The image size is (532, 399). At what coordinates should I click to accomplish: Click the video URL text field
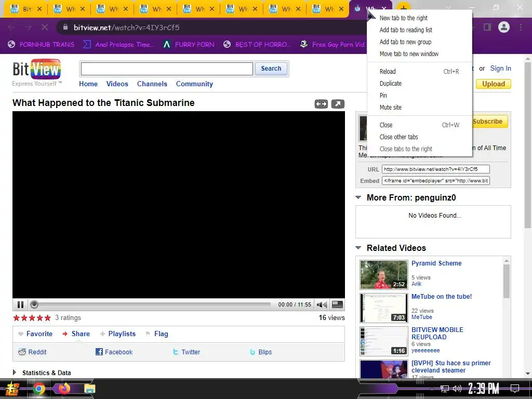click(436, 169)
